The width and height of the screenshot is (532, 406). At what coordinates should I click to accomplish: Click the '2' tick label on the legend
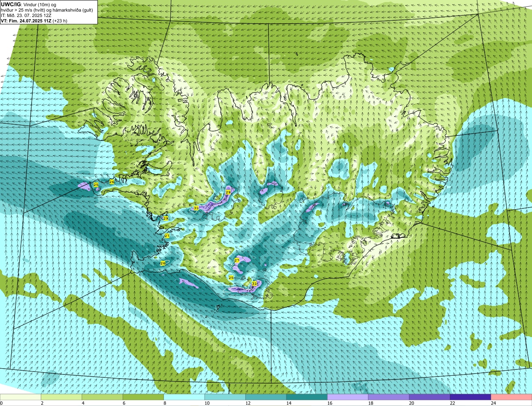pos(42,403)
